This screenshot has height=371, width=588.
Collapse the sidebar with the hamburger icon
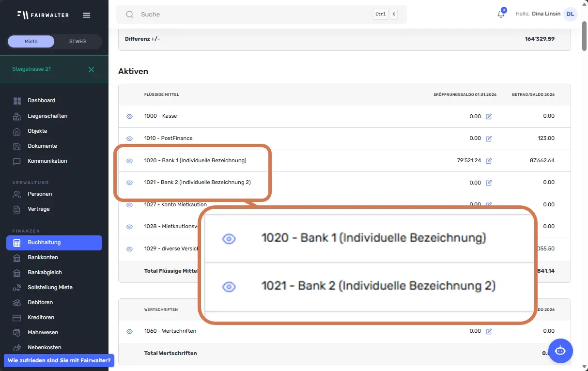click(87, 15)
